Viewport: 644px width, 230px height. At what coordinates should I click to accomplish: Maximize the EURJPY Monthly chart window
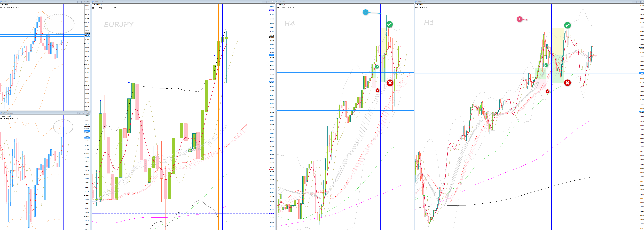pos(84,2)
